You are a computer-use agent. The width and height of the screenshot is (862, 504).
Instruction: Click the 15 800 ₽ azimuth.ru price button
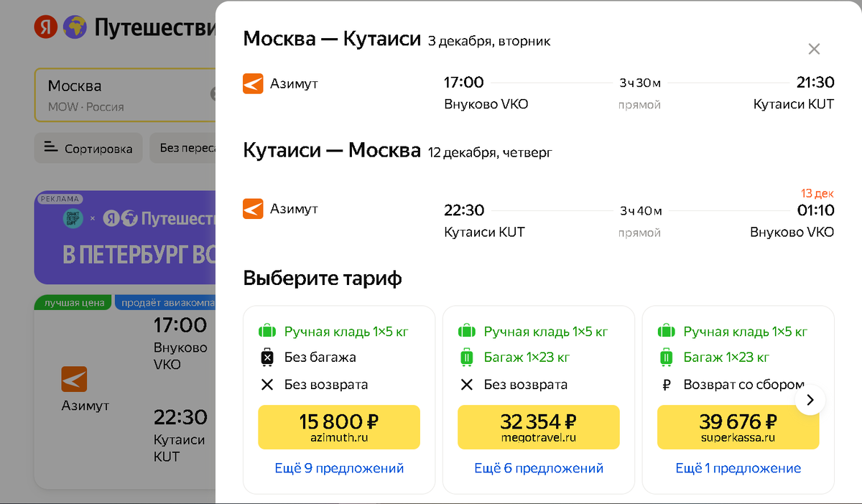338,426
